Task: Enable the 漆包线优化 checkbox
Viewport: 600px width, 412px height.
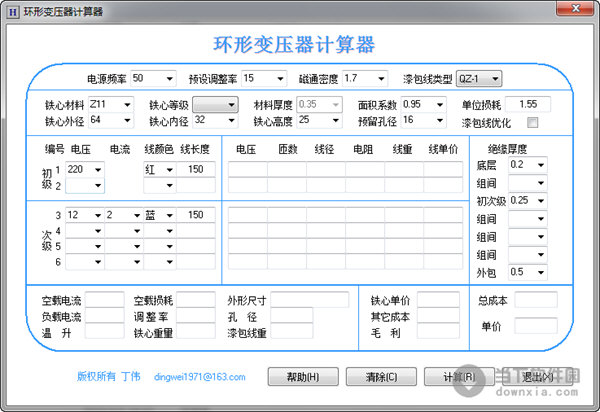Action: coord(533,122)
